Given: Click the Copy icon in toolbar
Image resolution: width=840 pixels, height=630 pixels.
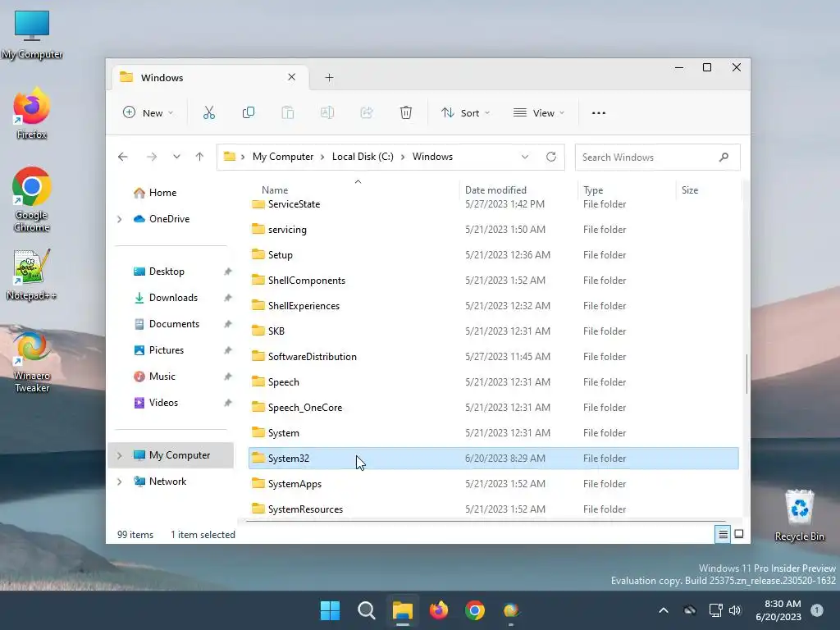Looking at the screenshot, I should pos(248,113).
